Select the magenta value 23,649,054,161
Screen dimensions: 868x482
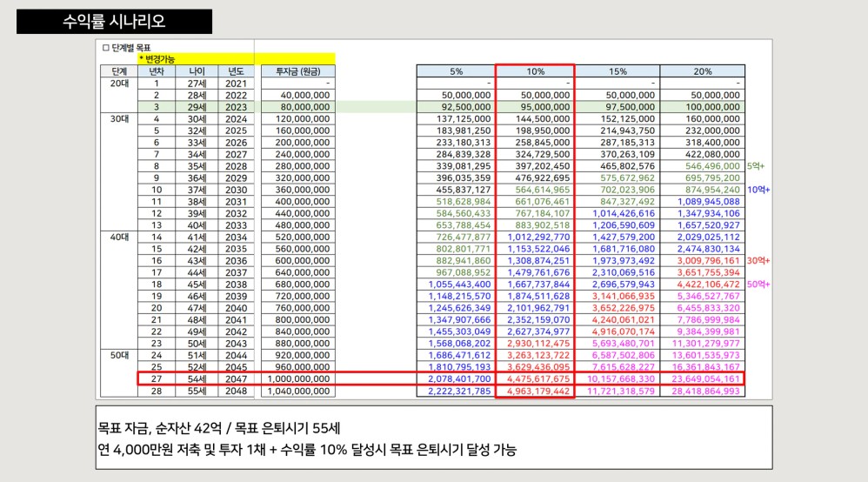pos(706,379)
